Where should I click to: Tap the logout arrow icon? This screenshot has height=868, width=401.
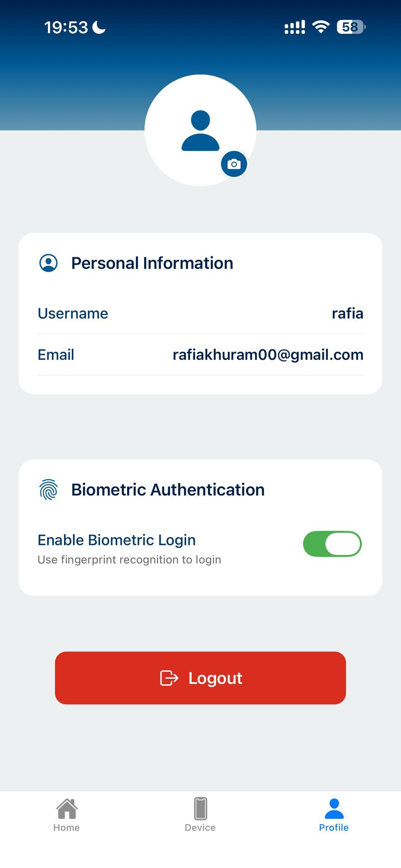(169, 678)
